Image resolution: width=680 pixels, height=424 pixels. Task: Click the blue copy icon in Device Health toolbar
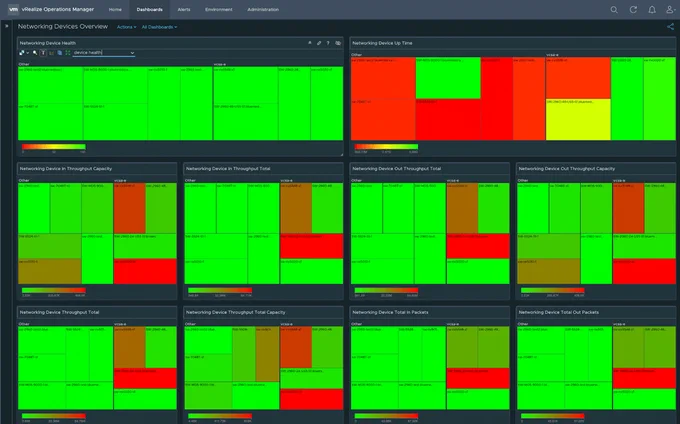pyautogui.click(x=60, y=53)
